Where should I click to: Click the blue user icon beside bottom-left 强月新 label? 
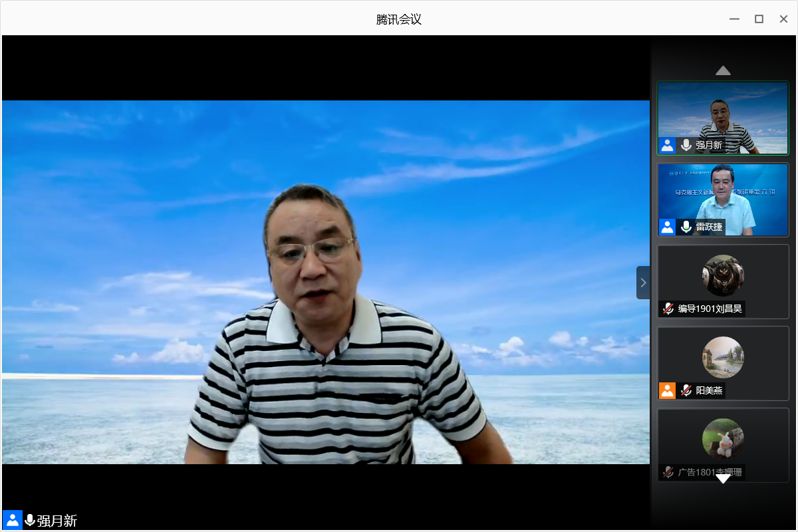tap(12, 520)
